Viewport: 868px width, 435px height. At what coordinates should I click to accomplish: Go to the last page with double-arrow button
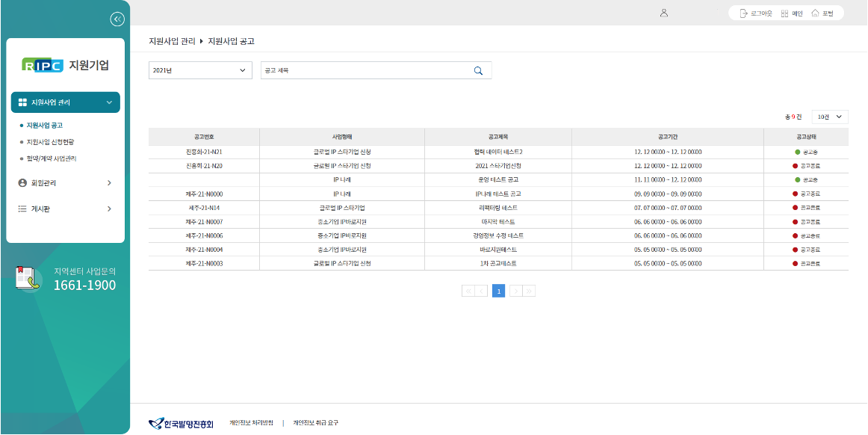[529, 291]
